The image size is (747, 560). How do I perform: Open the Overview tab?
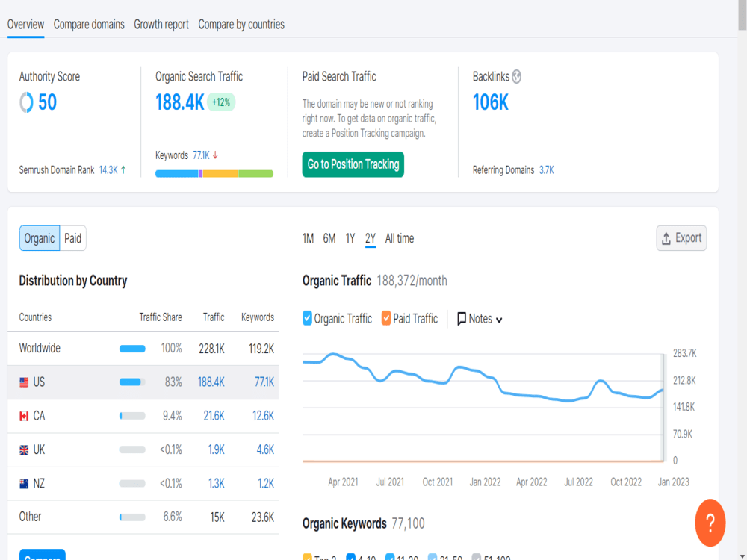tap(25, 25)
